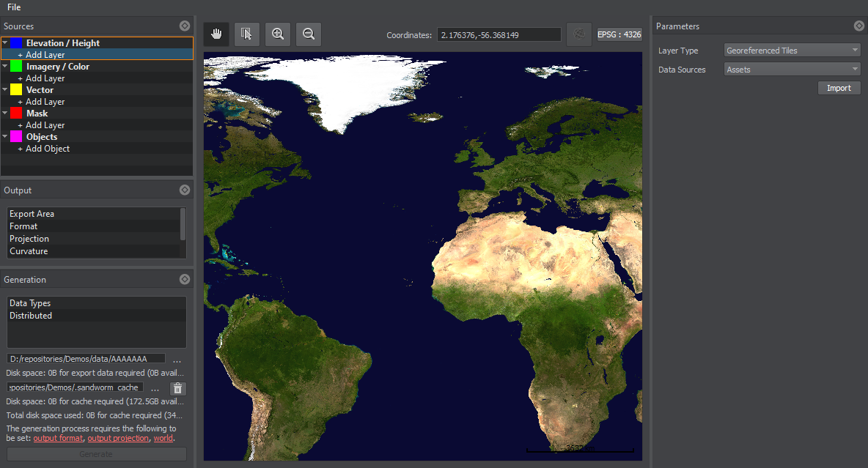Click the Parameters panel float icon
The image size is (868, 468).
[859, 26]
